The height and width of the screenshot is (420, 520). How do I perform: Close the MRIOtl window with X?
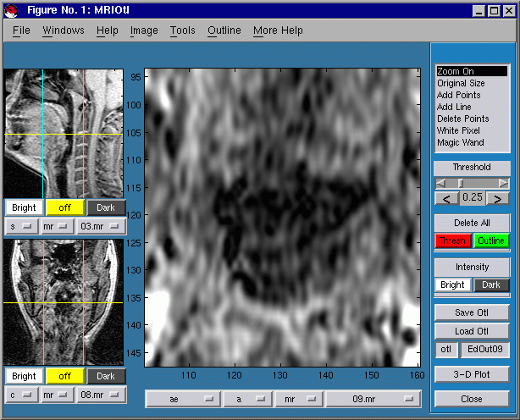point(509,11)
